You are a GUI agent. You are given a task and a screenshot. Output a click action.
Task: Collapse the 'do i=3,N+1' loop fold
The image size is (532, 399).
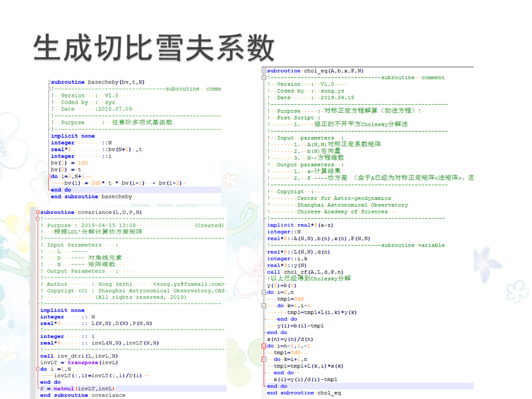[48, 176]
